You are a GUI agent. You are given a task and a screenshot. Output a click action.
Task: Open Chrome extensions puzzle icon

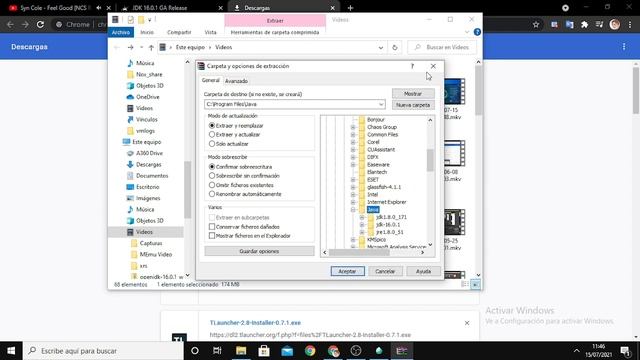(x=584, y=24)
